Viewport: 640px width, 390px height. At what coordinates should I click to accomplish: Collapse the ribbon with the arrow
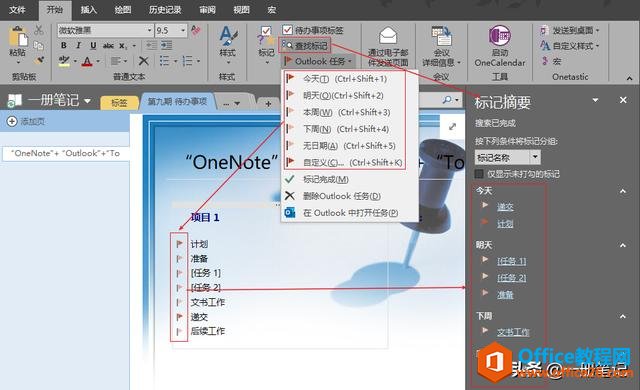[x=629, y=78]
